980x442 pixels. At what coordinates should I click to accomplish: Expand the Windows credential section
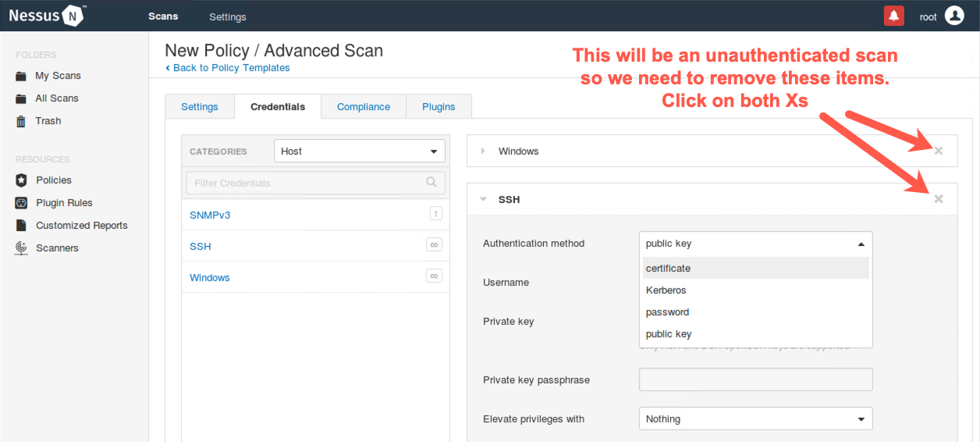(x=483, y=151)
